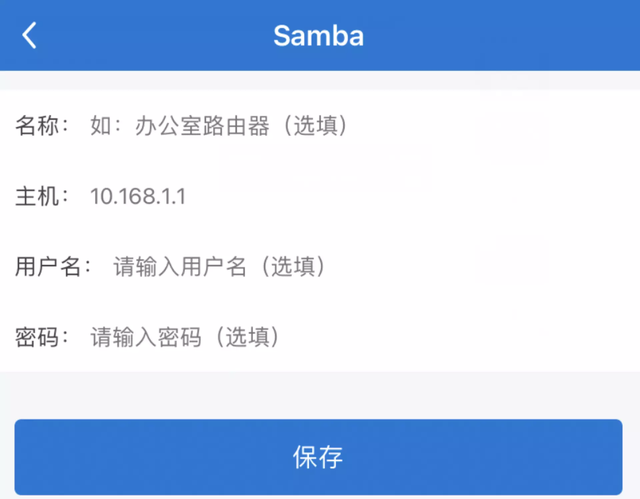Focus the 用户名 username input field
This screenshot has width=640, height=499.
click(x=367, y=267)
